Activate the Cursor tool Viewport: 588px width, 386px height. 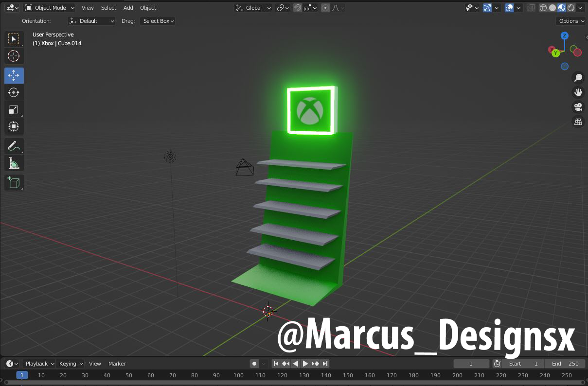pos(14,56)
